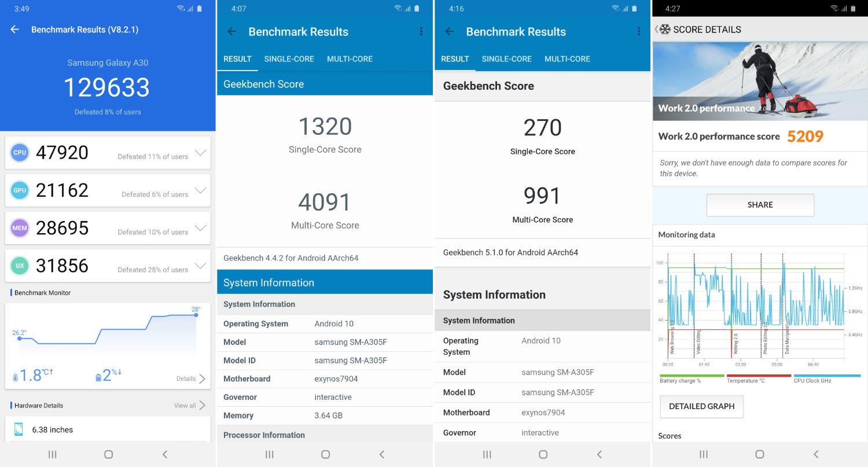Open overflow menu in Geekbench 4.4.2 screen
Viewport: 868px width, 467px height.
click(x=421, y=32)
